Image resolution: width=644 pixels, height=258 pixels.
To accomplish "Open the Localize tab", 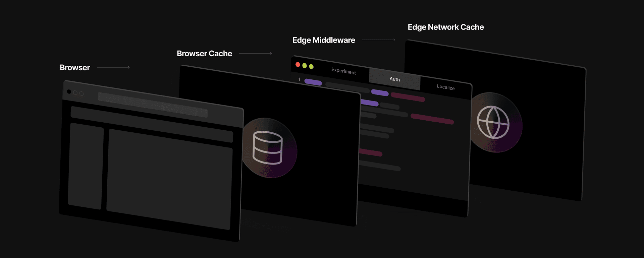I will 445,87.
